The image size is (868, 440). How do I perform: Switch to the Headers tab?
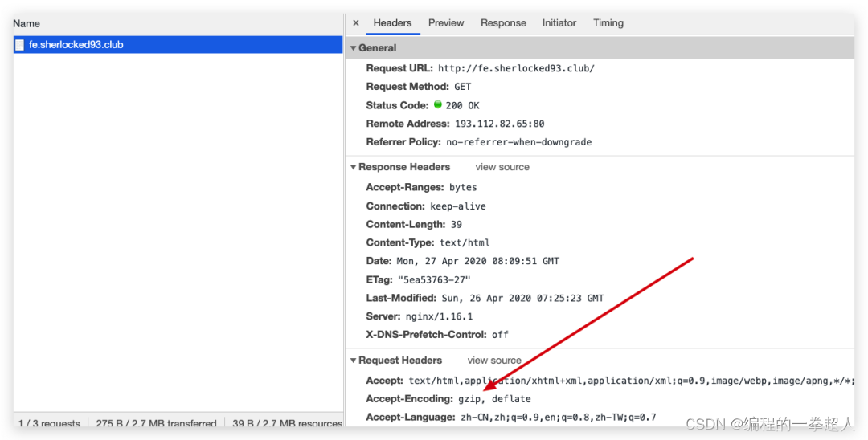click(392, 23)
